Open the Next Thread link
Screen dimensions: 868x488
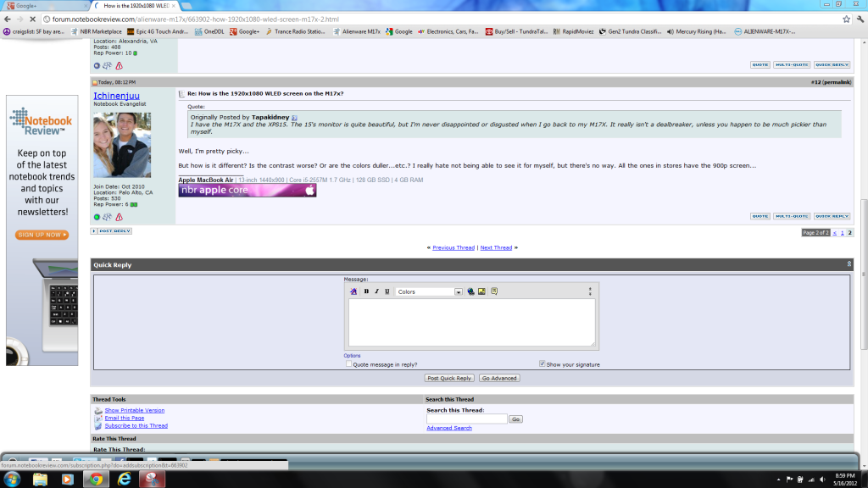(x=496, y=248)
